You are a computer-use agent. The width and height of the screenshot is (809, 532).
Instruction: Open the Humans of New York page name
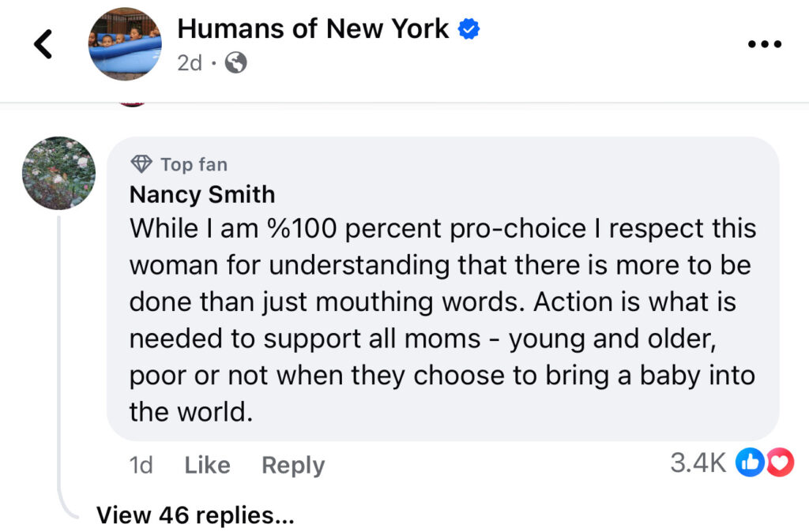pyautogui.click(x=313, y=29)
